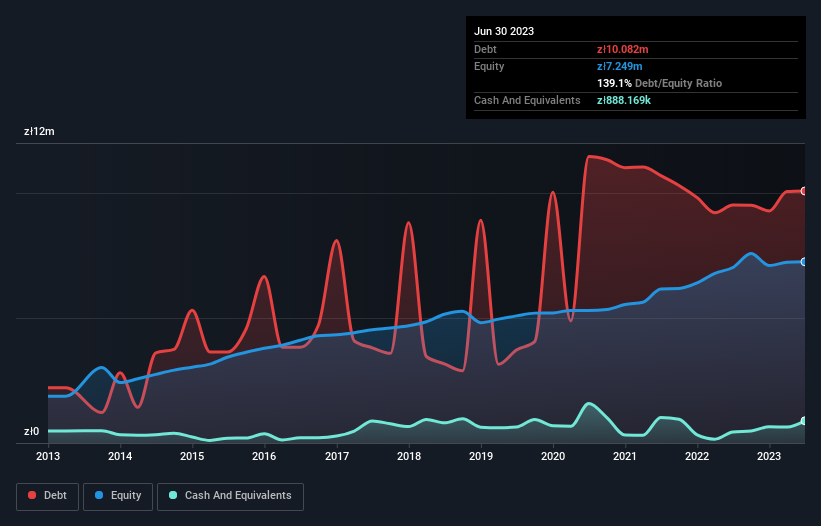Click the Jun 30 2023 tooltip date
Screen dimensions: 821x526
(504, 31)
